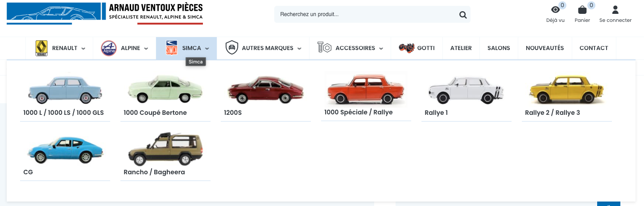The image size is (644, 206).
Task: Click the Simca brand logo icon
Action: [171, 48]
